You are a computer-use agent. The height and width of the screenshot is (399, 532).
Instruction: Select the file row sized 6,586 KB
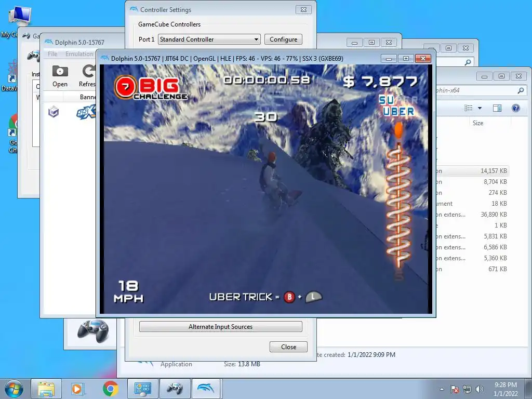472,247
